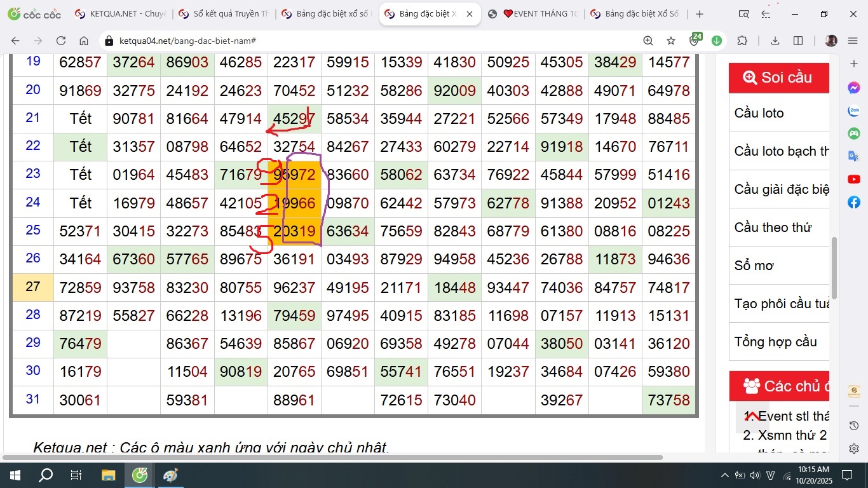Open Facebook shortcut in the sidebar
The width and height of the screenshot is (868, 488).
coord(854,203)
